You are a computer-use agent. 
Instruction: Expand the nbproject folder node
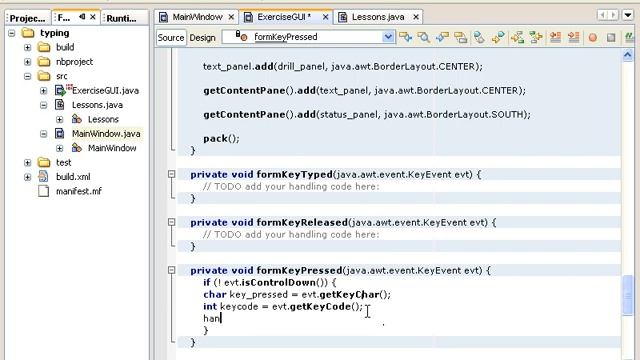pyautogui.click(x=27, y=62)
